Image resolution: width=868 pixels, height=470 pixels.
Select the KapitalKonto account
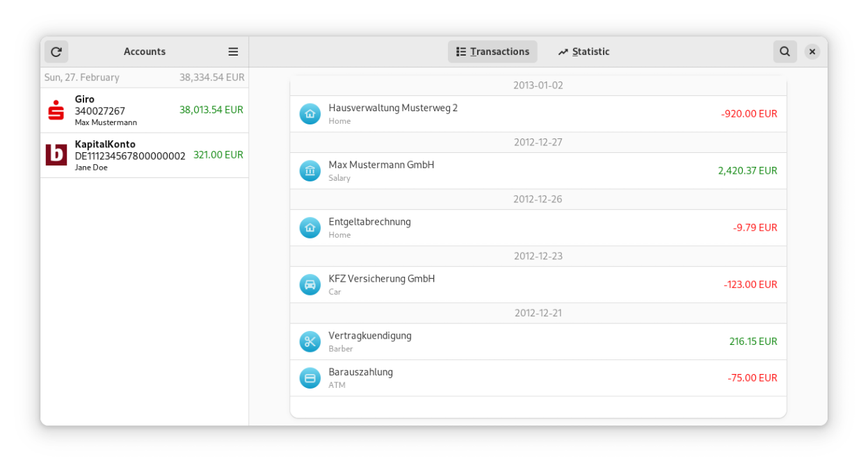click(145, 155)
